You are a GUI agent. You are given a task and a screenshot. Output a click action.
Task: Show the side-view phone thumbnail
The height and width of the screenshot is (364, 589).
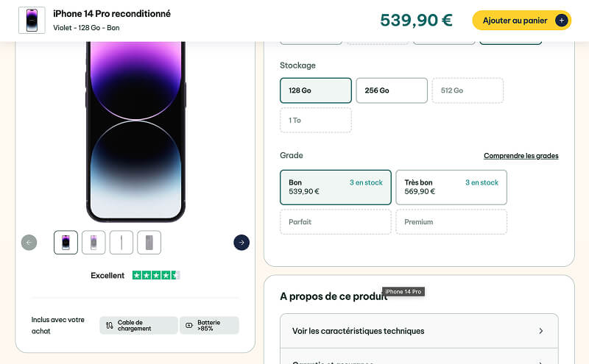coord(121,243)
